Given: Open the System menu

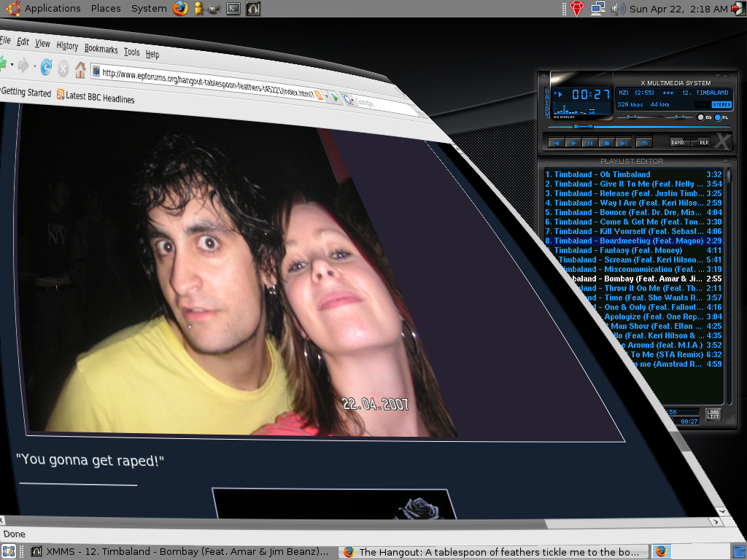Looking at the screenshot, I should 149,9.
